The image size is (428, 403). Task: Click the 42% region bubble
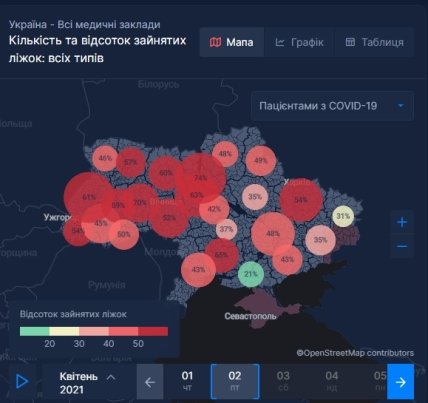pos(214,209)
